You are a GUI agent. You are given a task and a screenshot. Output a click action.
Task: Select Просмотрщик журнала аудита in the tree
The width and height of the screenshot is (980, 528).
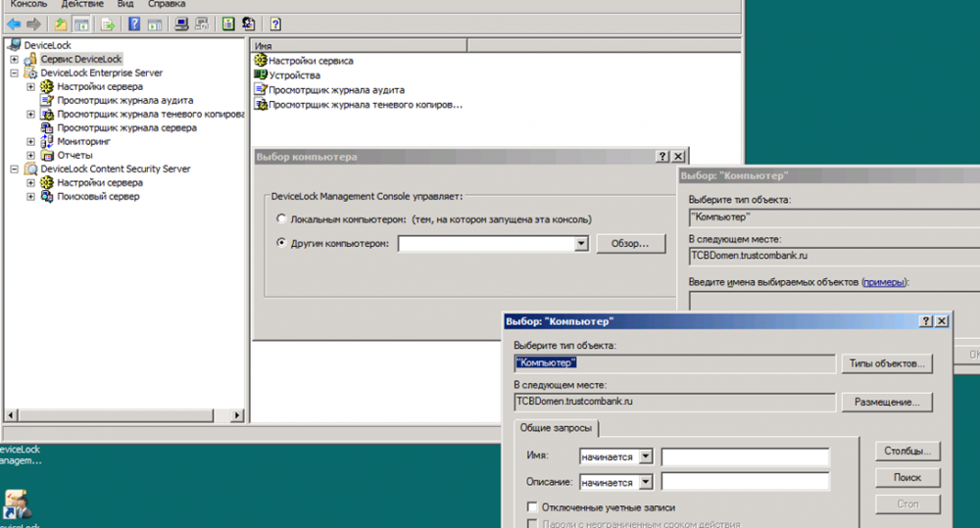(x=125, y=101)
